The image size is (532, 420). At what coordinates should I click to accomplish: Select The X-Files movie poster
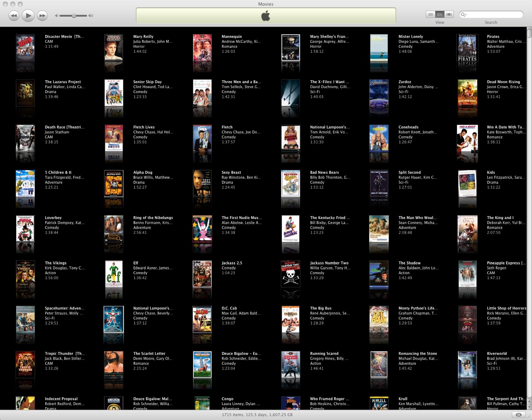point(291,93)
